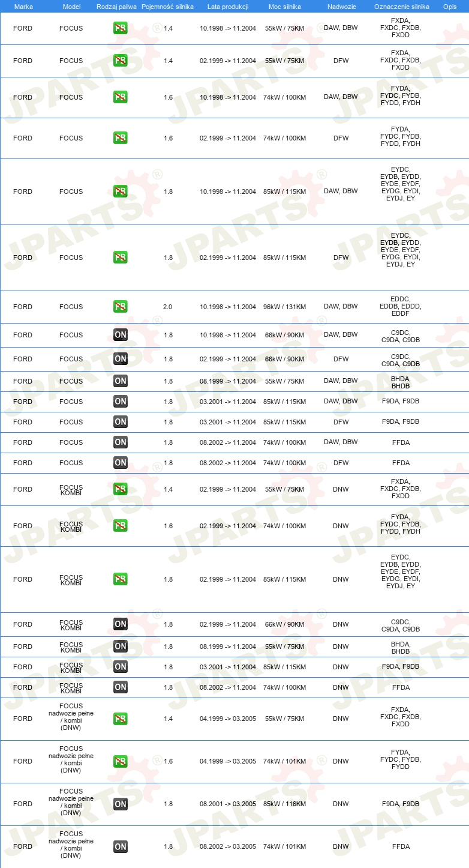Click PB fuel icon in Focus Kombi 1.8 115KM row
The height and width of the screenshot is (868, 469).
tap(121, 579)
